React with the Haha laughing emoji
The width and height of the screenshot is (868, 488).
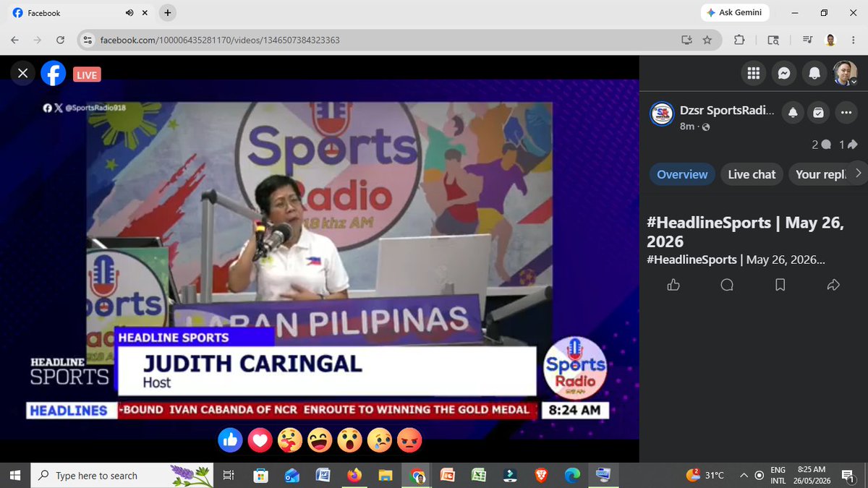point(320,440)
